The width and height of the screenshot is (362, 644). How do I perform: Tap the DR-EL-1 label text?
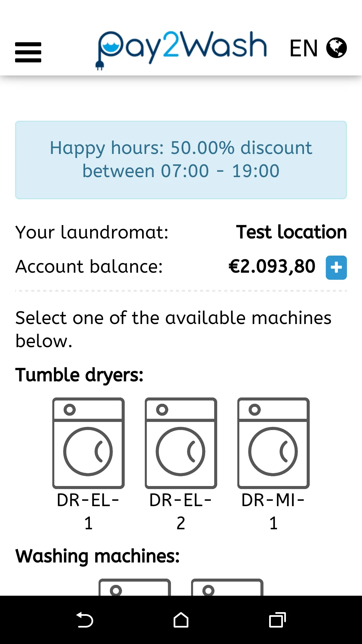88,512
